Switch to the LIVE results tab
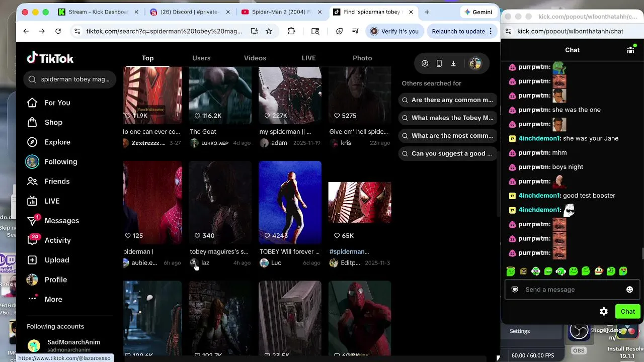The height and width of the screenshot is (362, 644). tap(308, 58)
